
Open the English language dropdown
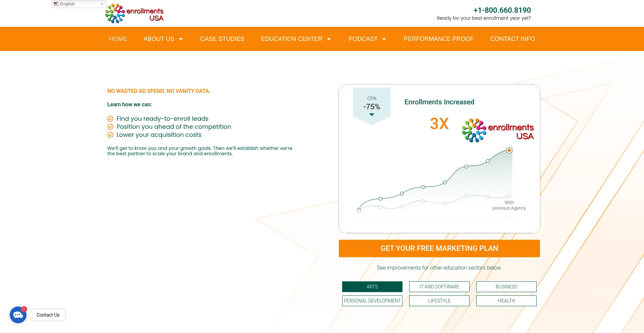(79, 4)
